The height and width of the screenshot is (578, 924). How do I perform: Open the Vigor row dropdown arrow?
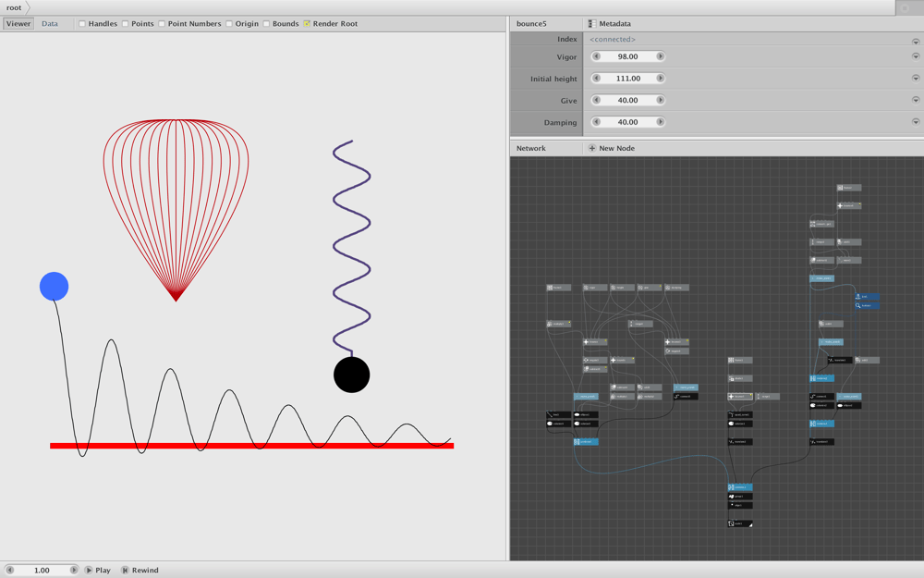(916, 56)
